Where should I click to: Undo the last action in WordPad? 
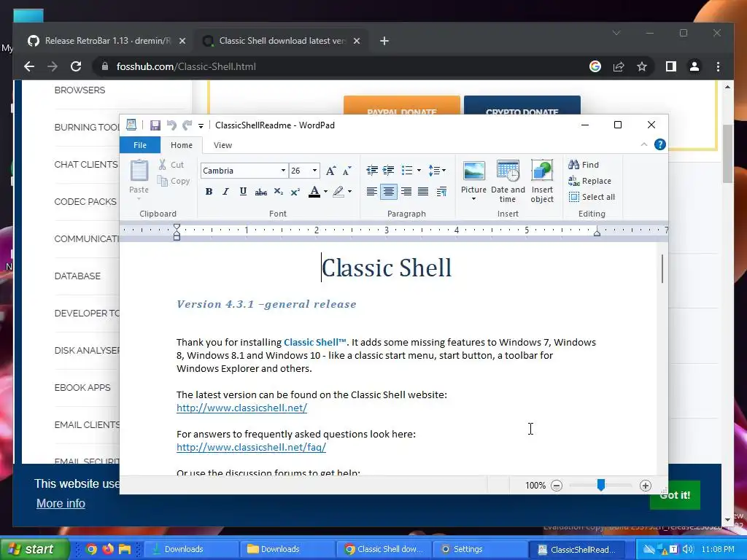171,125
